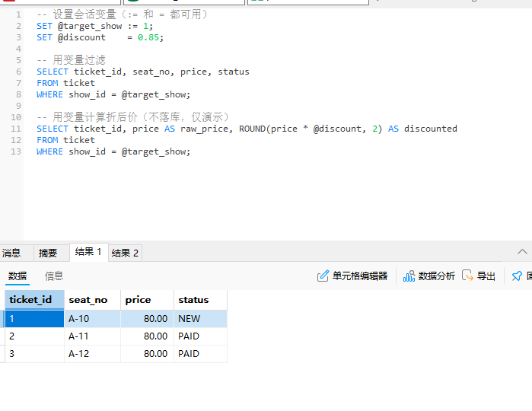Show the 信息 sub-tab
Image resolution: width=532 pixels, height=411 pixels.
click(x=54, y=276)
